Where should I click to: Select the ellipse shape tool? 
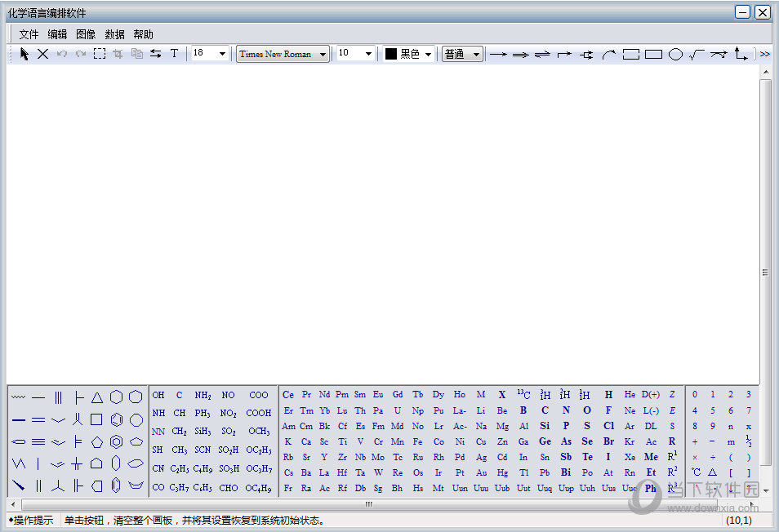(675, 55)
